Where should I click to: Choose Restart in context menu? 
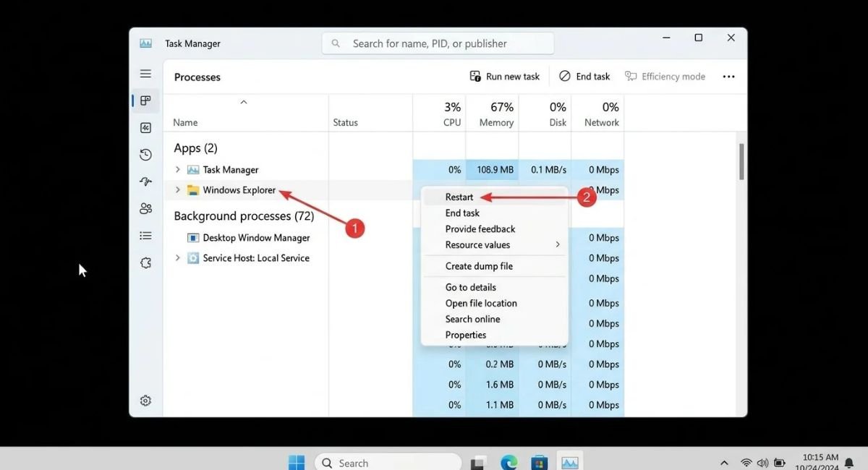pos(495,197)
